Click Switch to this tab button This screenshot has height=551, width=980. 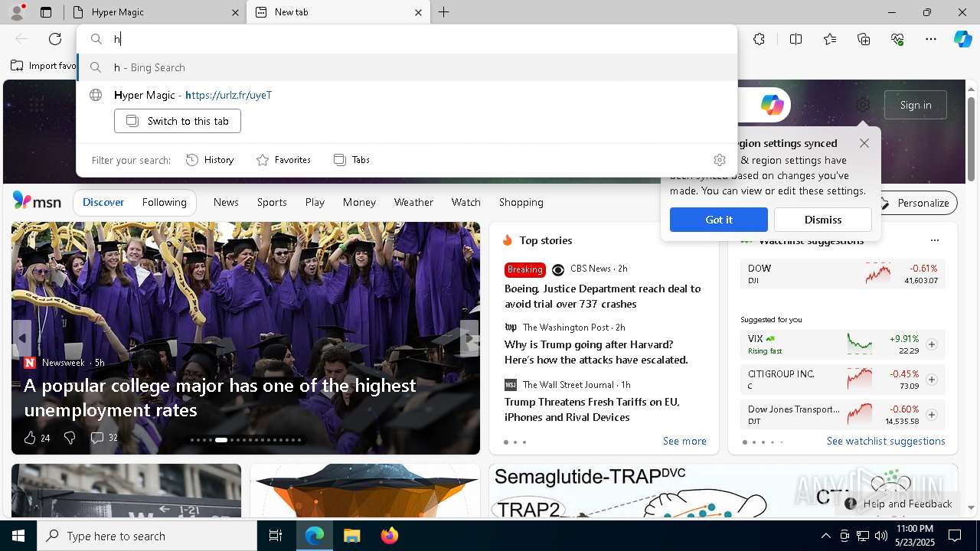[x=178, y=121]
